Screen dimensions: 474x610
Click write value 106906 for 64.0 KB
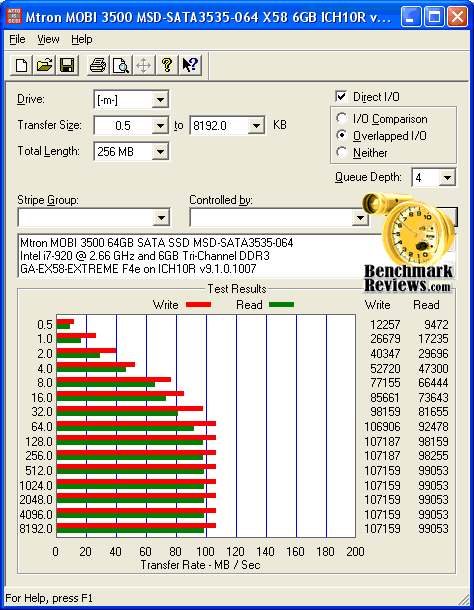(382, 427)
